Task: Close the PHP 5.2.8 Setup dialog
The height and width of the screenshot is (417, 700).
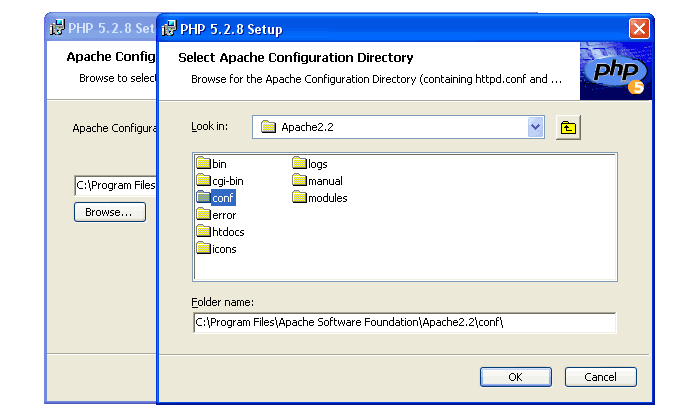Action: (639, 28)
